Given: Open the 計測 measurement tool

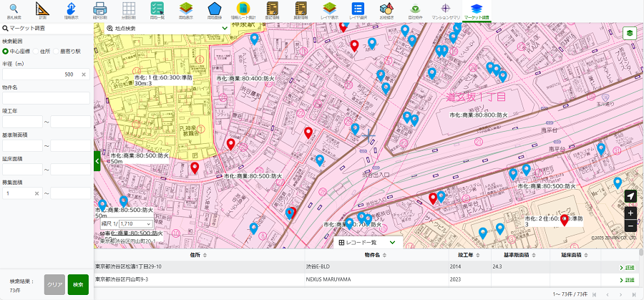Looking at the screenshot, I should (43, 10).
